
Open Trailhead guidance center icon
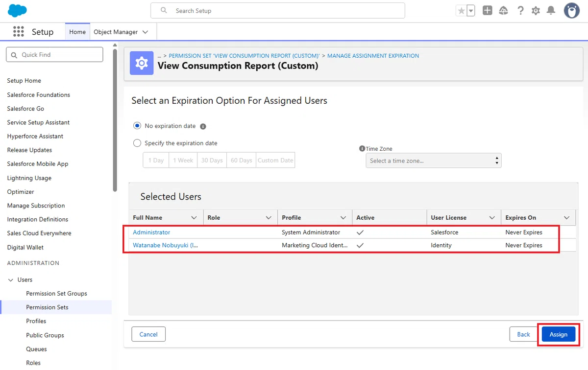(x=504, y=11)
